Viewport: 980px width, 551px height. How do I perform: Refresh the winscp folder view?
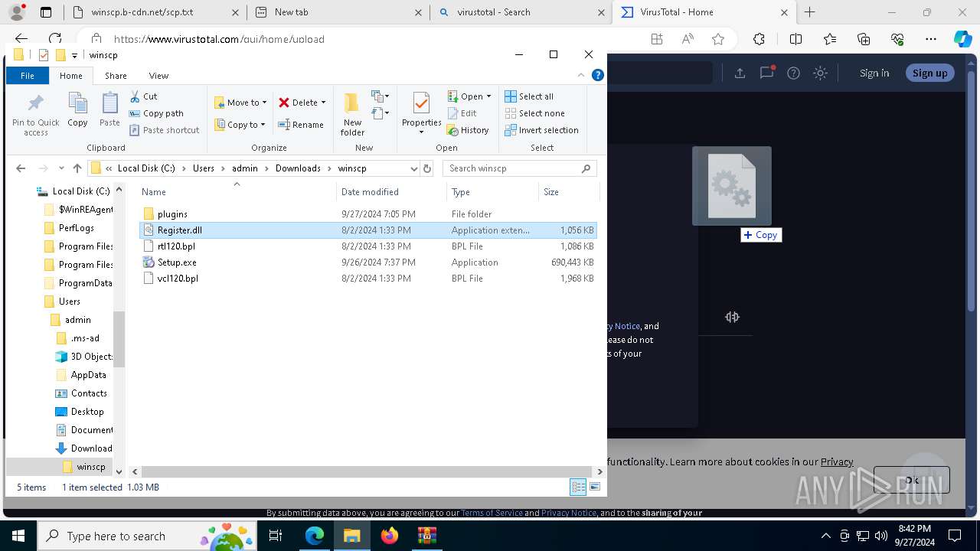pyautogui.click(x=427, y=168)
